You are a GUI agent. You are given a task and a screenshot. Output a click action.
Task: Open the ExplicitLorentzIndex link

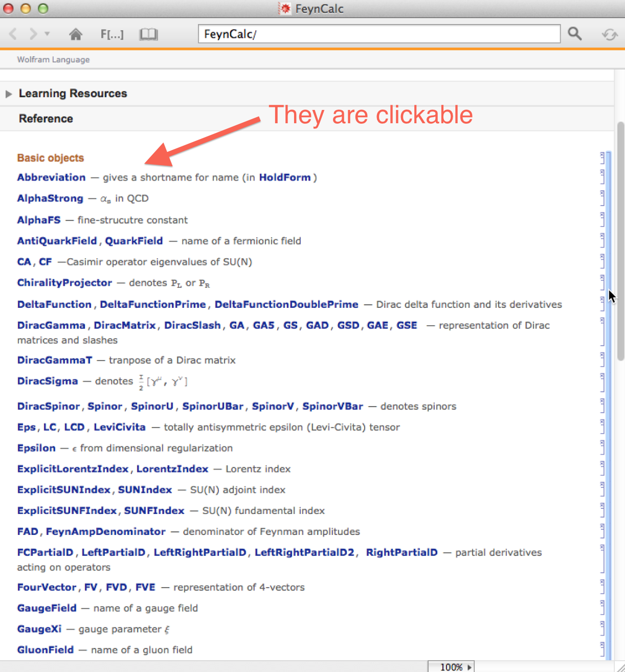click(73, 469)
